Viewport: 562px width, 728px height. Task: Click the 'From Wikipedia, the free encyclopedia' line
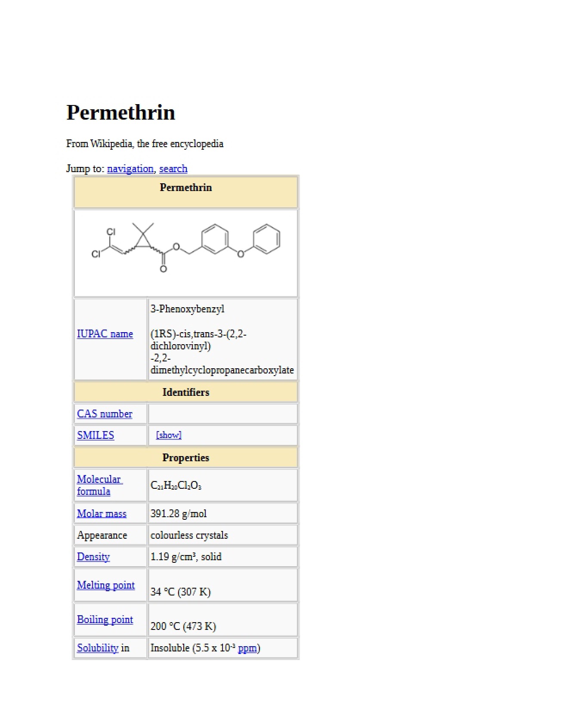tap(145, 144)
